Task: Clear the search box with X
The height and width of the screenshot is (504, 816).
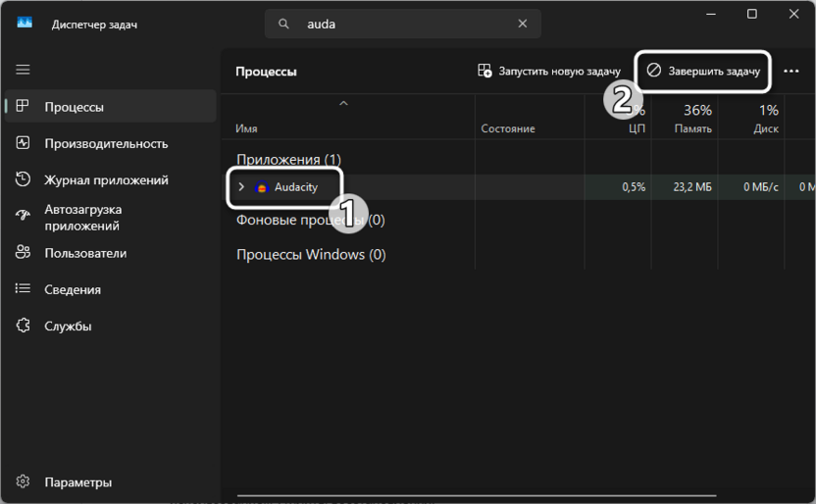Action: pyautogui.click(x=524, y=24)
